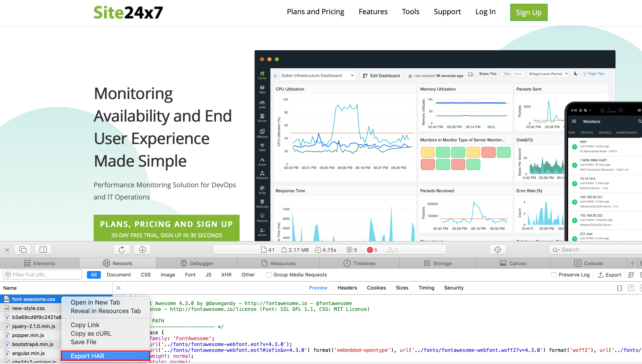Check the Group Media Requests option
Image resolution: width=642 pixels, height=364 pixels.
pyautogui.click(x=269, y=275)
